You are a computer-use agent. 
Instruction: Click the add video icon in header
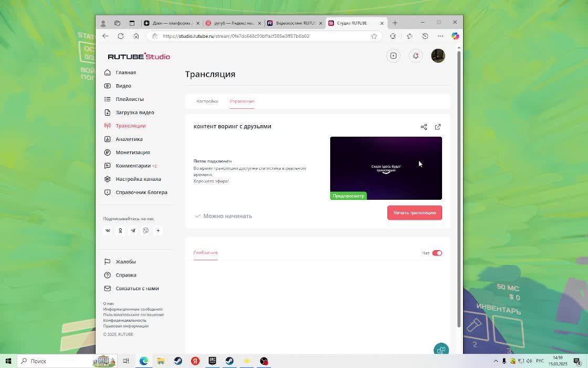tap(393, 56)
